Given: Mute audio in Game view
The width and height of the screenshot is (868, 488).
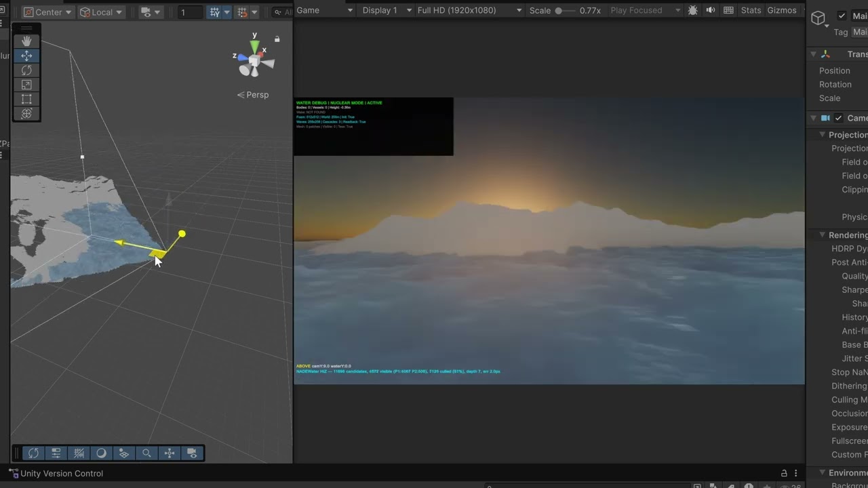Looking at the screenshot, I should pos(710,10).
